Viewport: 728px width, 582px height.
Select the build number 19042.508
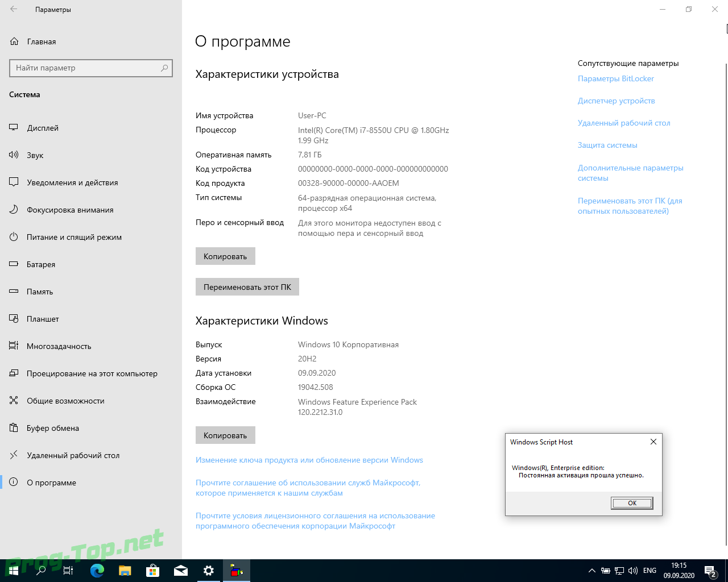[x=316, y=387]
